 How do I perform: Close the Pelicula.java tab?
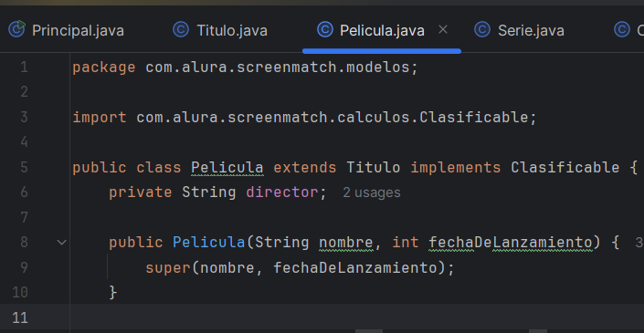coord(443,29)
